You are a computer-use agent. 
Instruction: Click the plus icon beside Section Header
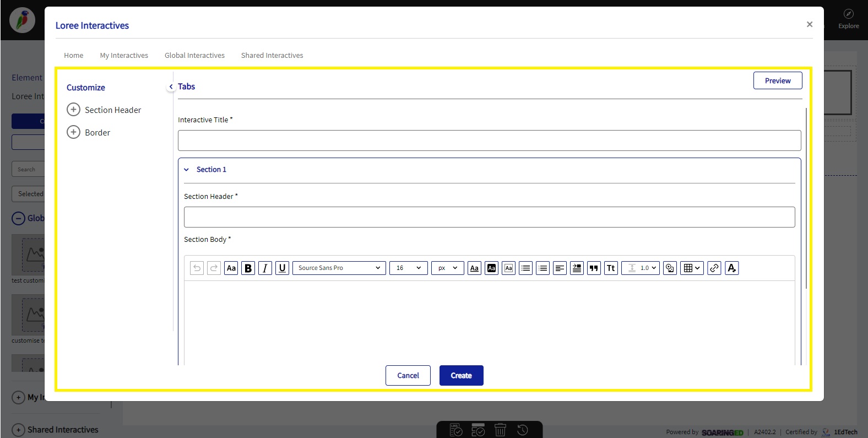pos(73,110)
